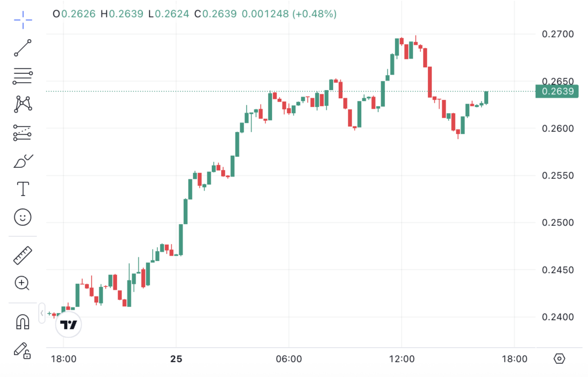Click the 0.2700 price scale label
The image size is (588, 377).
[x=558, y=34]
